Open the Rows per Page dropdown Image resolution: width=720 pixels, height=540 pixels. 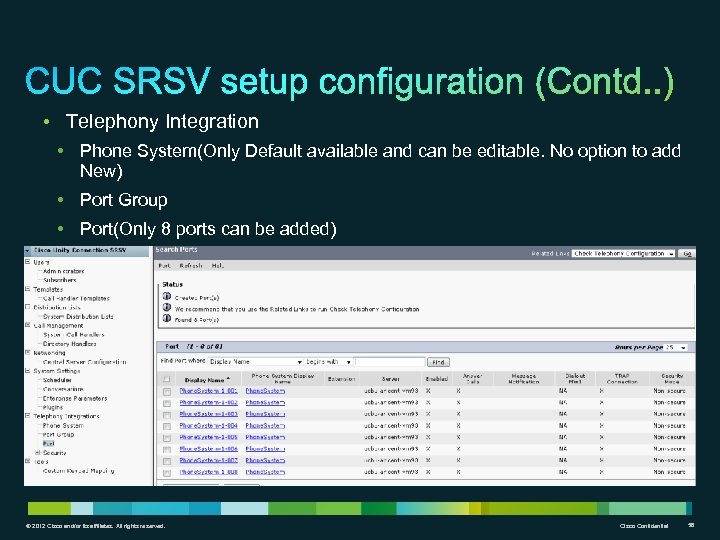click(676, 348)
